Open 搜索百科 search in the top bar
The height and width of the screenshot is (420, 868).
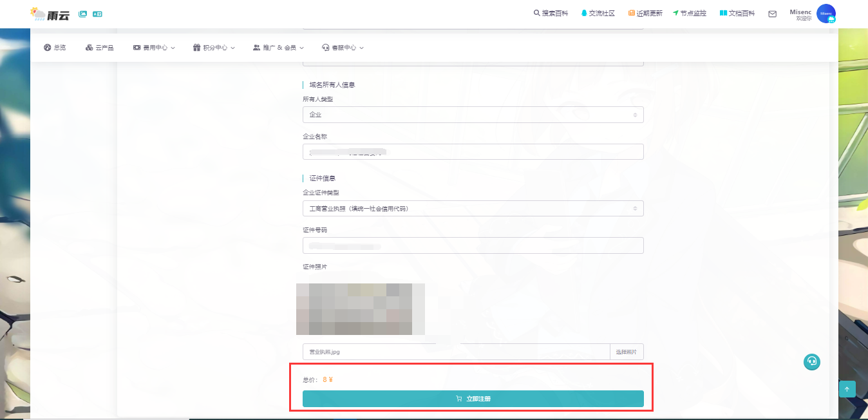coord(551,14)
